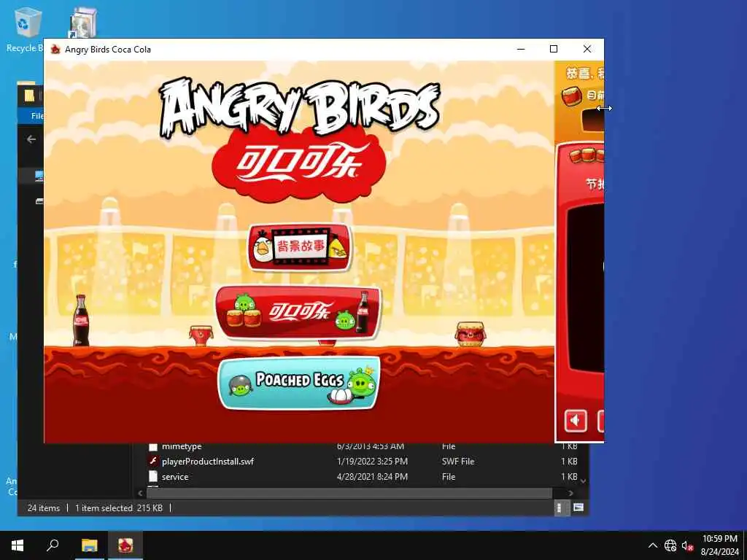747x560 pixels.
Task: Click the date 1/19/2022 3:25 PM
Action: [372, 462]
